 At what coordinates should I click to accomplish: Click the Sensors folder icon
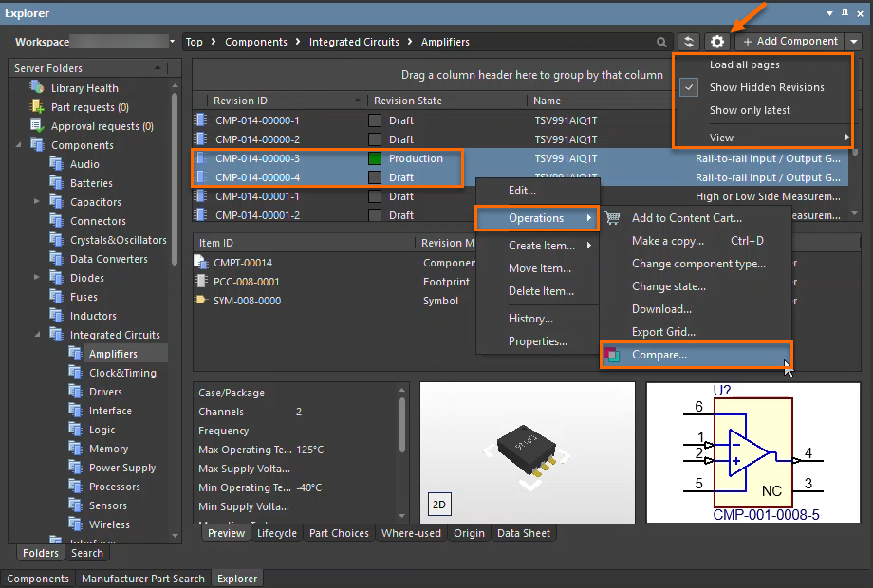(x=75, y=505)
